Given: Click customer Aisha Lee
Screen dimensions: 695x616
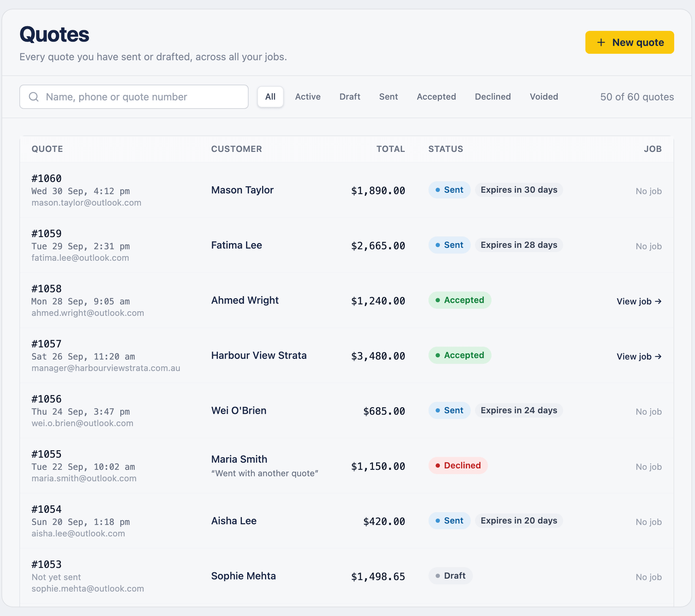Looking at the screenshot, I should tap(234, 521).
